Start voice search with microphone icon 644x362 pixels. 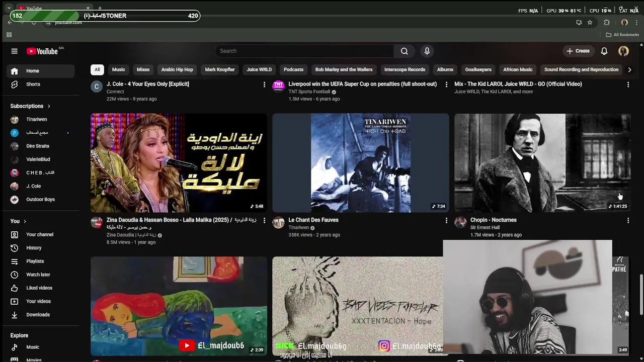tap(427, 51)
